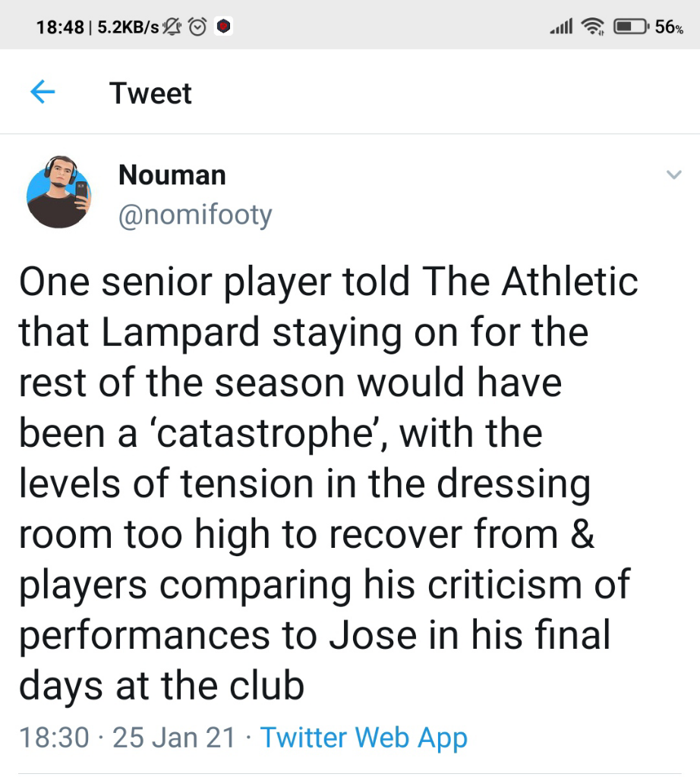Expand the tweet options chevron

click(x=673, y=175)
